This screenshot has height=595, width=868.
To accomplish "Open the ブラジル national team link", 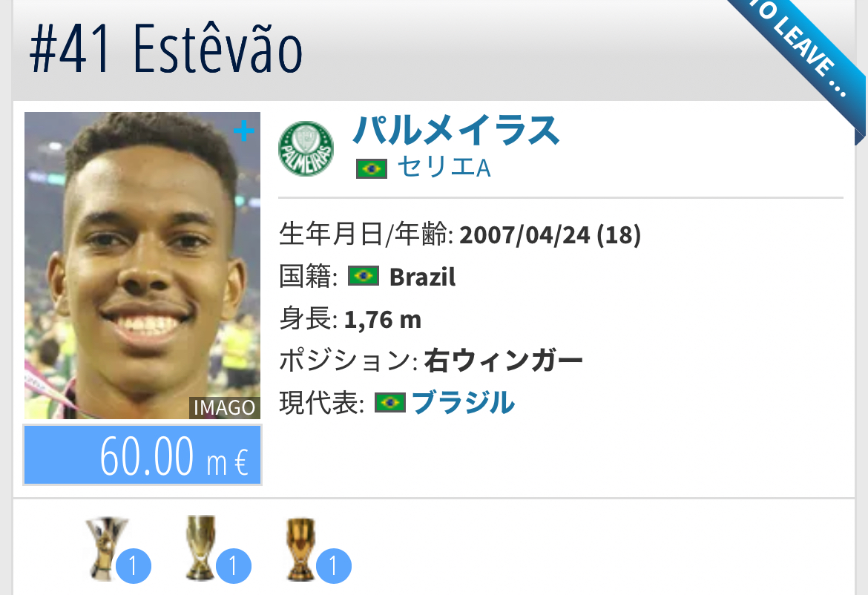I will pos(464,402).
